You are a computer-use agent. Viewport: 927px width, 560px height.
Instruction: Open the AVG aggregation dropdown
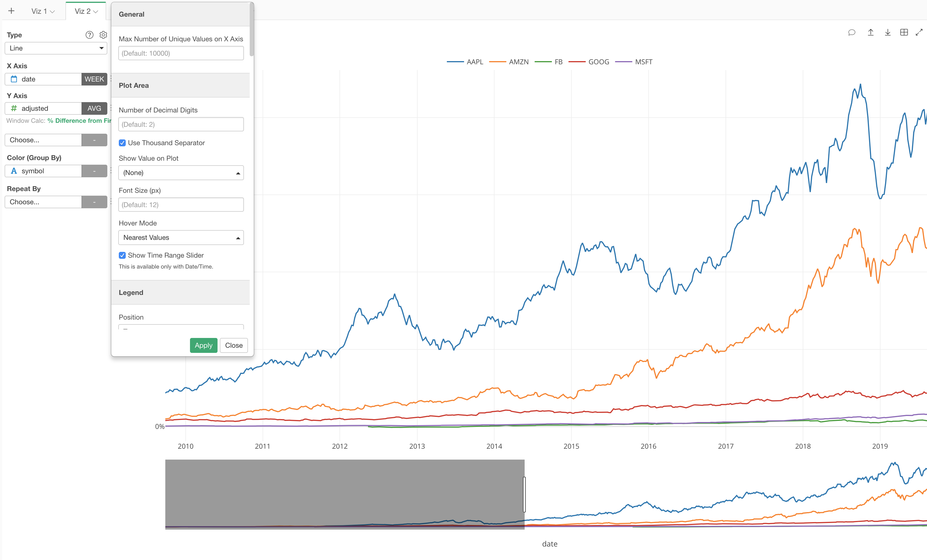[x=94, y=108]
